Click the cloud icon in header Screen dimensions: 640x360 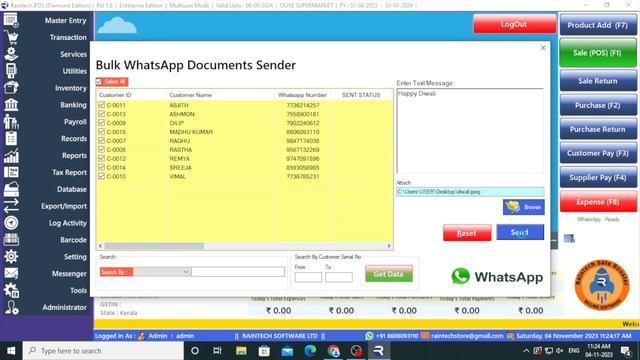pyautogui.click(x=117, y=25)
